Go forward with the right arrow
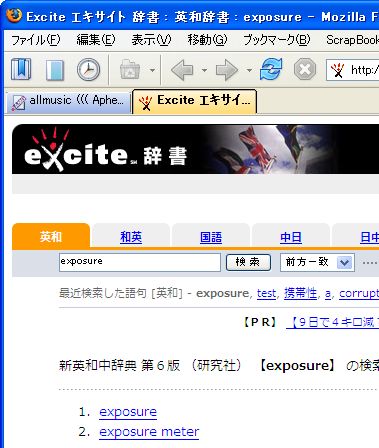The image size is (379, 448). (x=227, y=70)
